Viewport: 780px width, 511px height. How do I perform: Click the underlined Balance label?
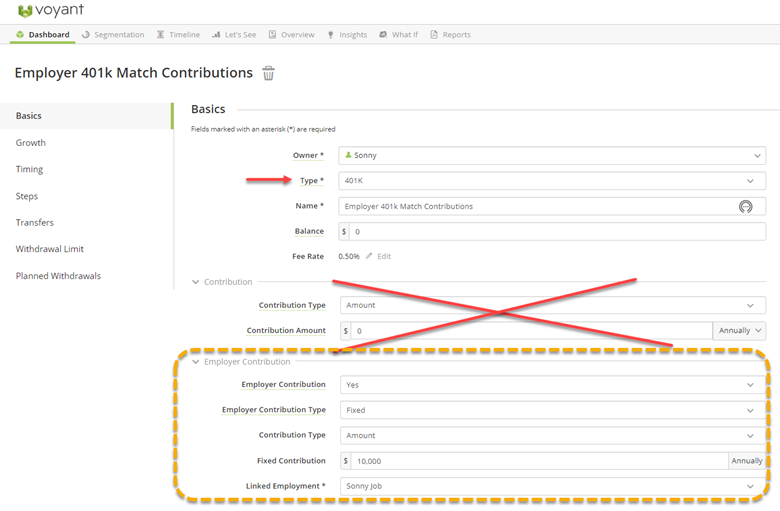[x=309, y=231]
